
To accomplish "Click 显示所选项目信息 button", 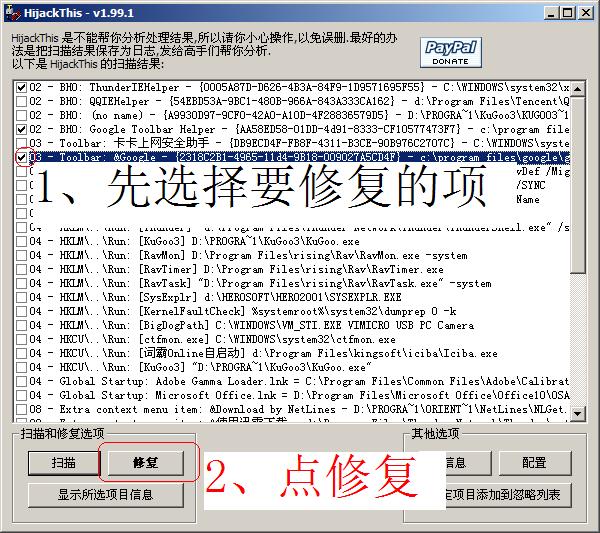I will 106,495.
